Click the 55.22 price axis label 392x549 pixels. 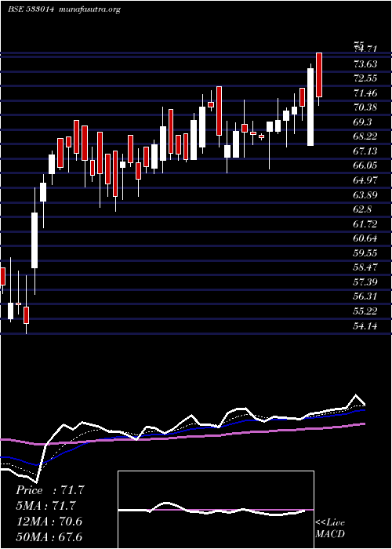(365, 311)
